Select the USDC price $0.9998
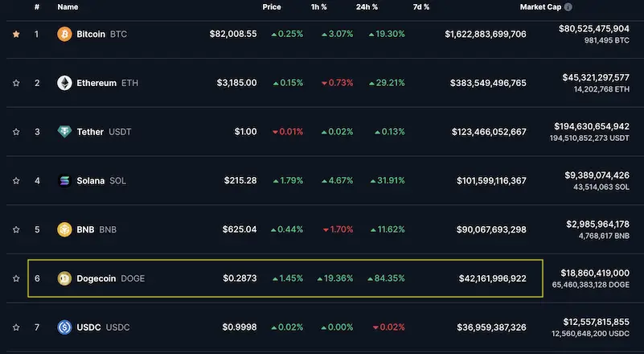The width and height of the screenshot is (644, 354). pos(240,327)
